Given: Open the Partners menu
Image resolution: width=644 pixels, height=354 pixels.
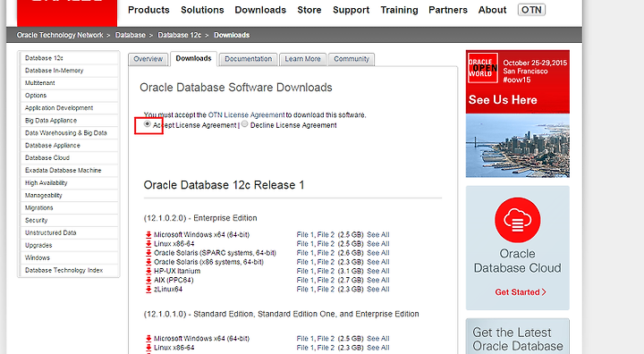Looking at the screenshot, I should tap(448, 10).
